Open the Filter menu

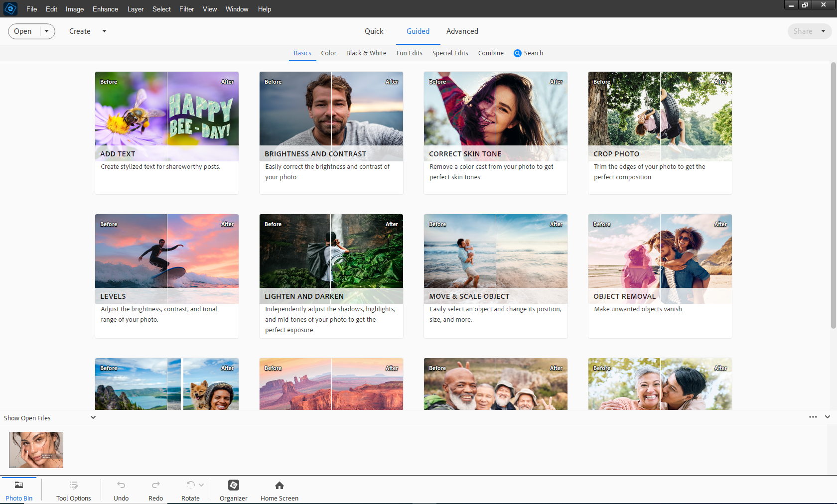186,9
